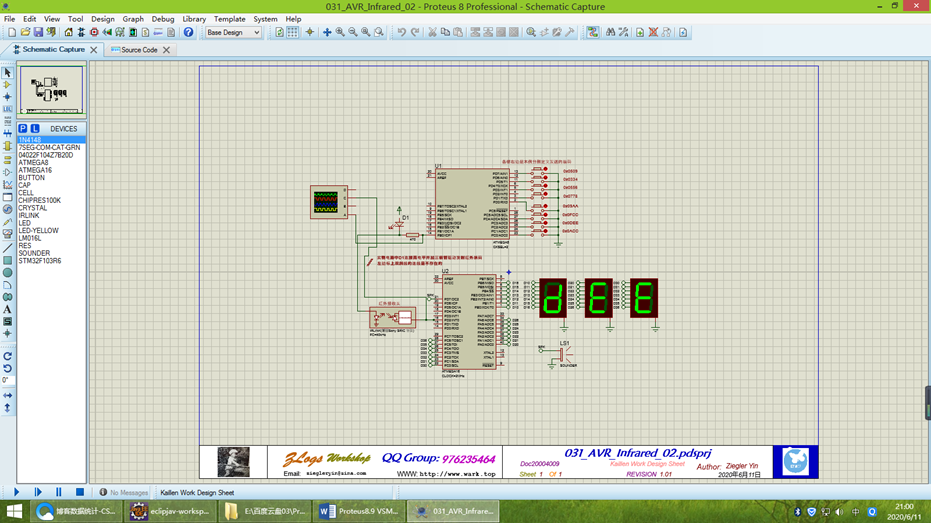Click the P pick devices button
Screen dimensions: 931x524
[x=23, y=129]
